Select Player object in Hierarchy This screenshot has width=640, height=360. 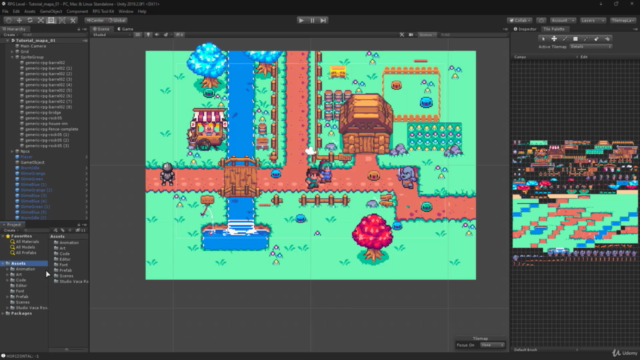coord(27,157)
